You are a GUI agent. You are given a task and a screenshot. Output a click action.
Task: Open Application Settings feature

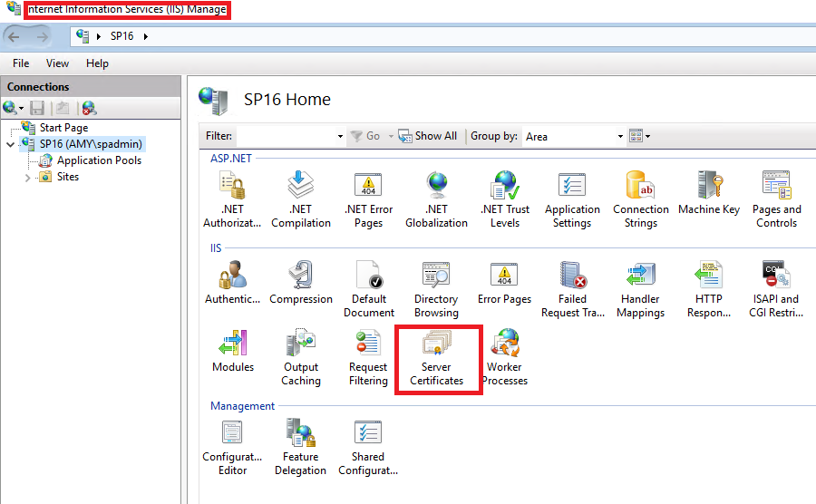[x=572, y=199]
